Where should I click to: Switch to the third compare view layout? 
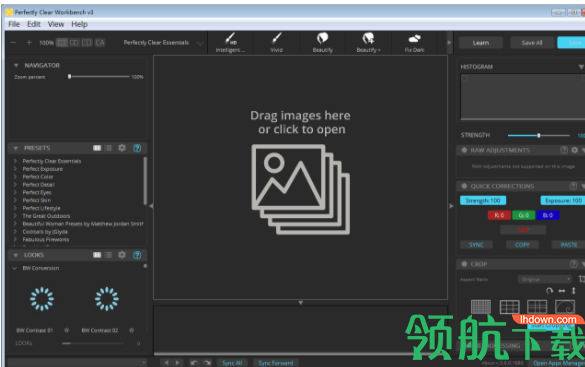pos(87,43)
